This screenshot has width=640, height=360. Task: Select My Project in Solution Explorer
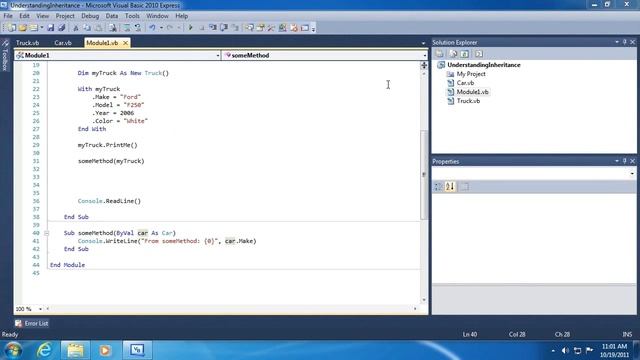471,74
